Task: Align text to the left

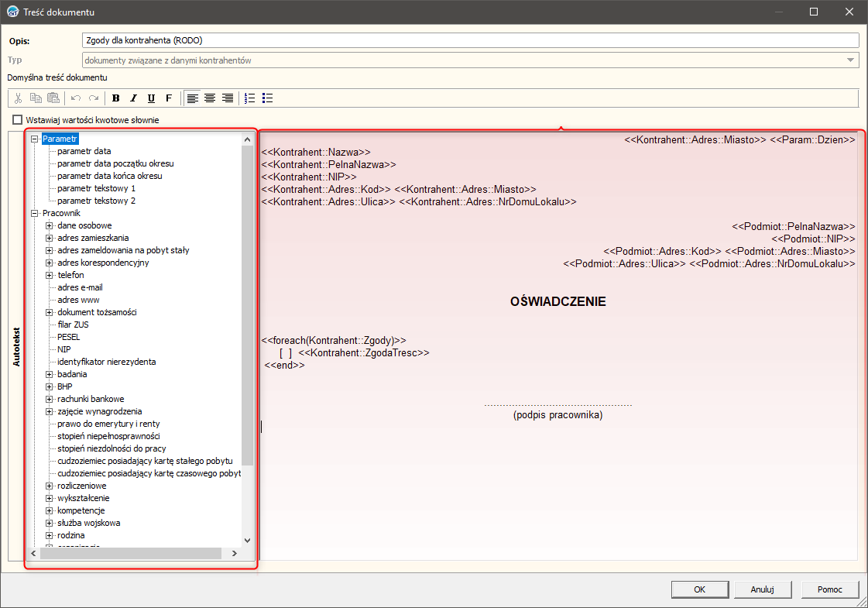Action: [192, 98]
